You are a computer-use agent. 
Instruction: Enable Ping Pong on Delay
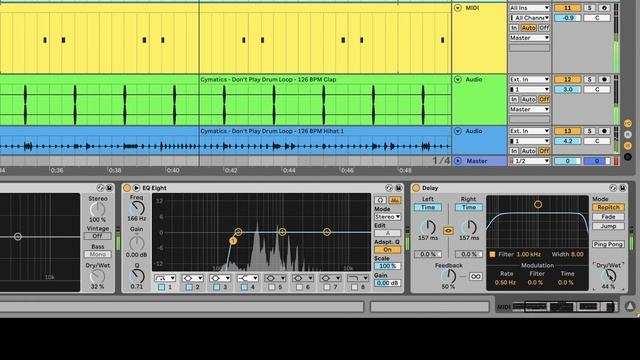point(608,244)
